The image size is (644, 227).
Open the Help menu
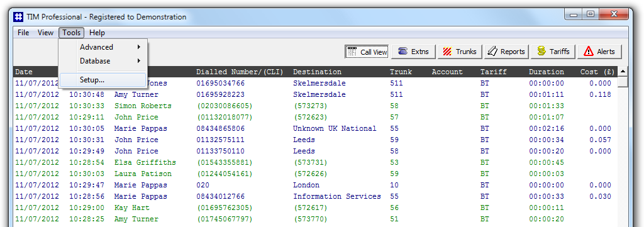click(x=97, y=33)
